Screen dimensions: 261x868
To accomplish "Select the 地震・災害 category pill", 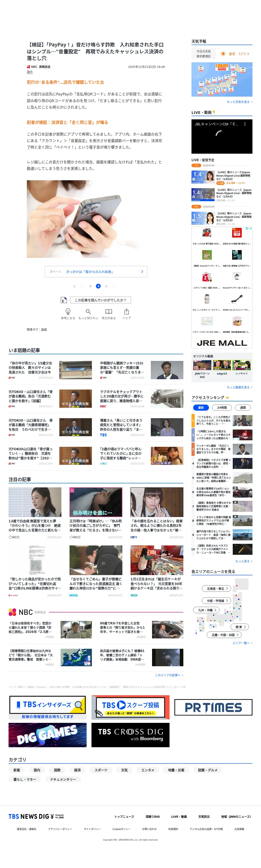I will [176, 770].
